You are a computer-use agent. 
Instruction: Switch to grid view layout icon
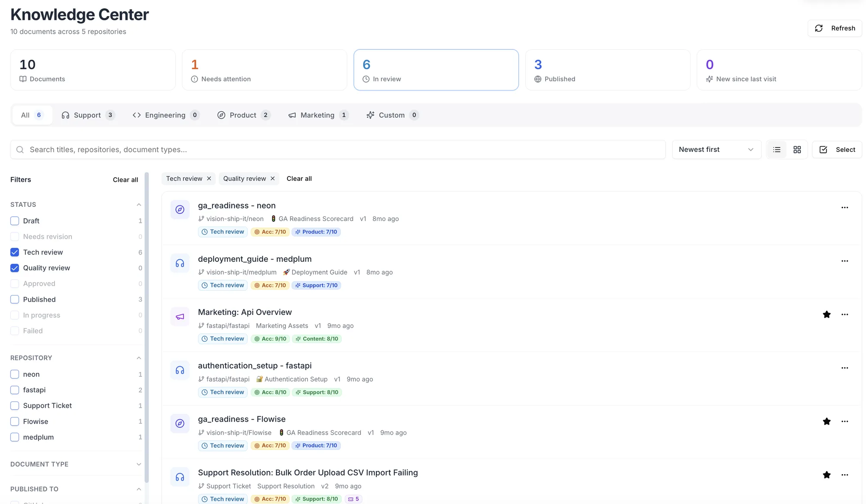[x=797, y=150]
